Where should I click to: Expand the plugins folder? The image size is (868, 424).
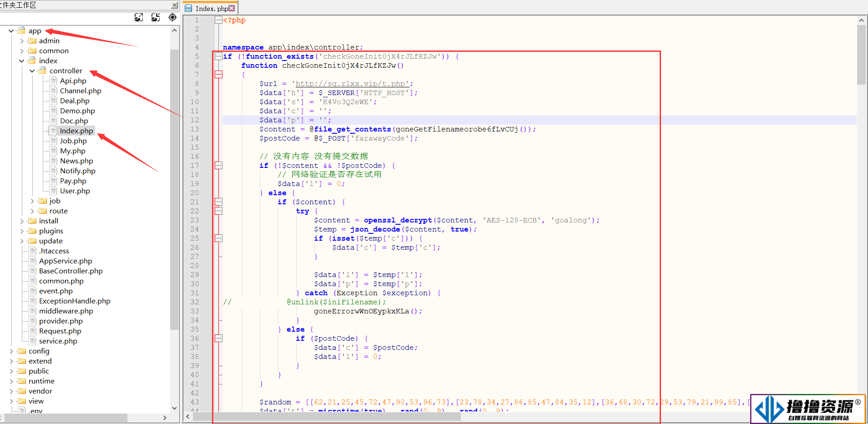point(21,231)
